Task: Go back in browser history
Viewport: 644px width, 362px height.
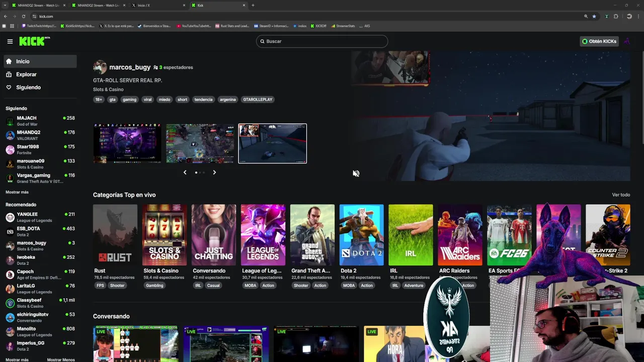Action: point(6,16)
